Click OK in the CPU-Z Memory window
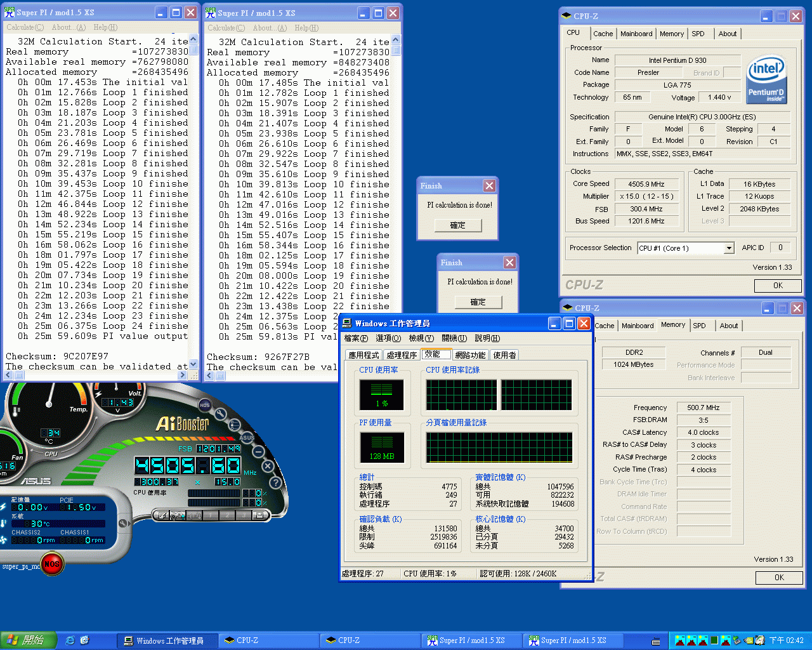Viewport: 812px width, 650px height. pos(779,578)
